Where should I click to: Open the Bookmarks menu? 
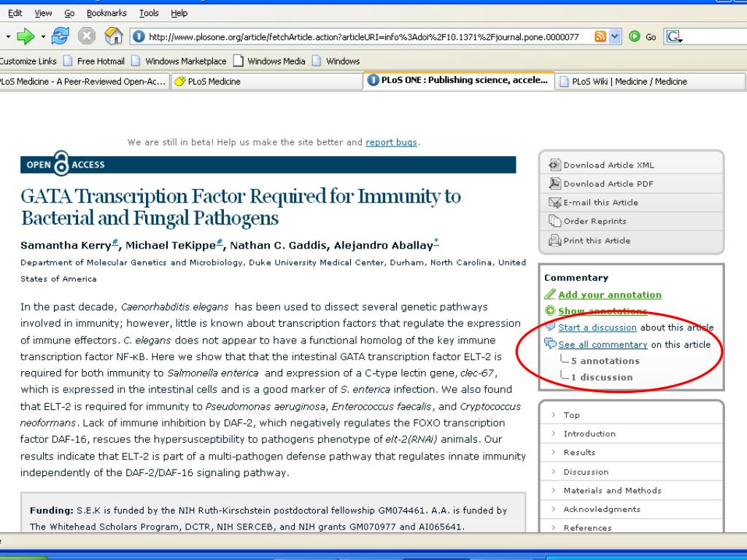pos(107,13)
